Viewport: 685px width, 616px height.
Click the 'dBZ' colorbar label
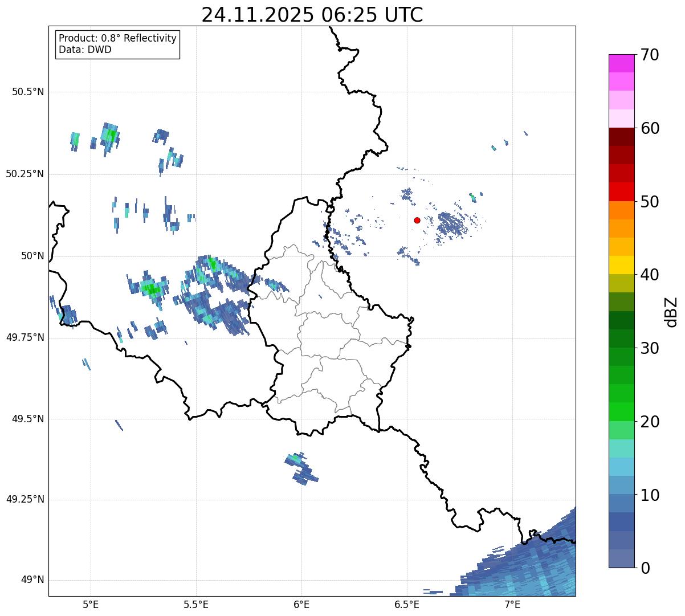click(671, 311)
